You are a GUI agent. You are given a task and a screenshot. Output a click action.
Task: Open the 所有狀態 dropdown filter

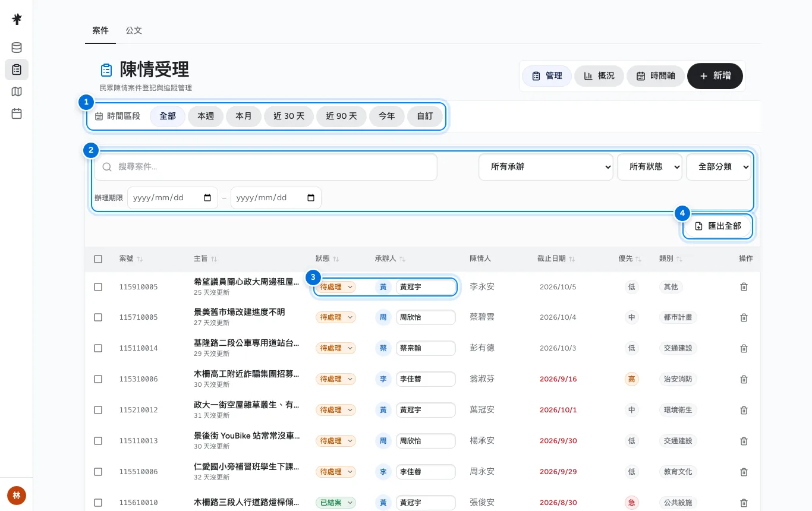[650, 167]
